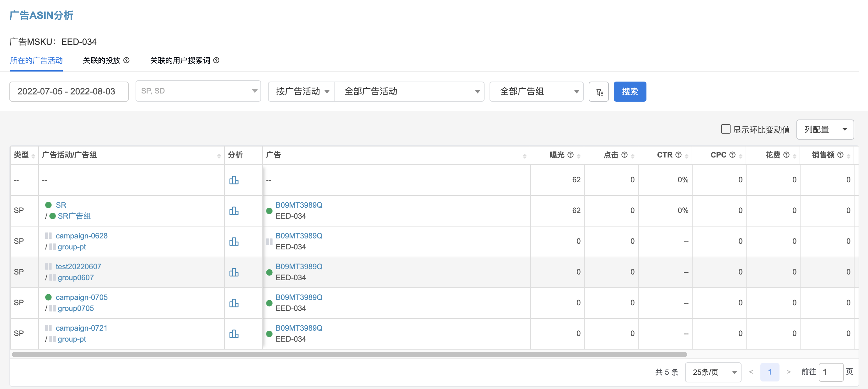Switch to 所在的广告活动 tab
This screenshot has width=868, height=389.
click(x=36, y=60)
